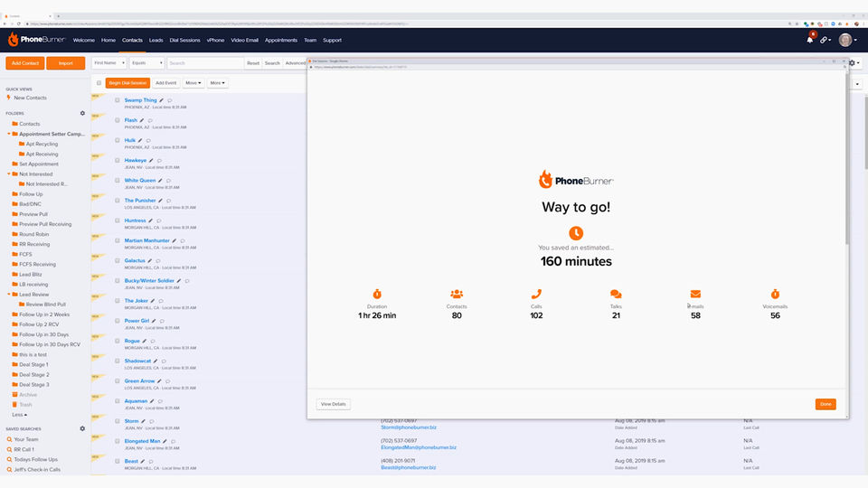868x488 pixels.
Task: Click the Talks chat icon
Action: 616,294
